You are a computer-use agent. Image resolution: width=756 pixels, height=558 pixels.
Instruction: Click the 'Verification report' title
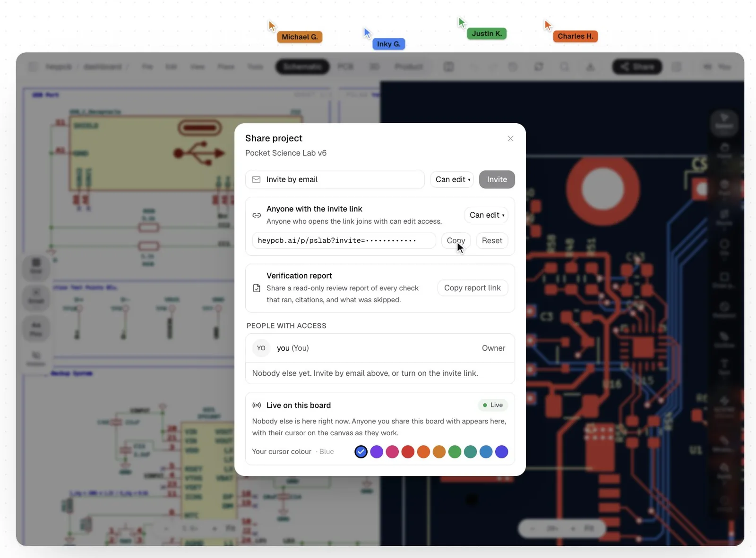point(299,276)
